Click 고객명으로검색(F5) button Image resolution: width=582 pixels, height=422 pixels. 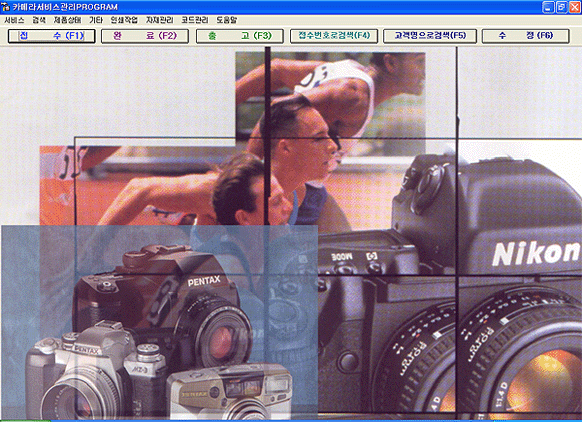point(430,36)
